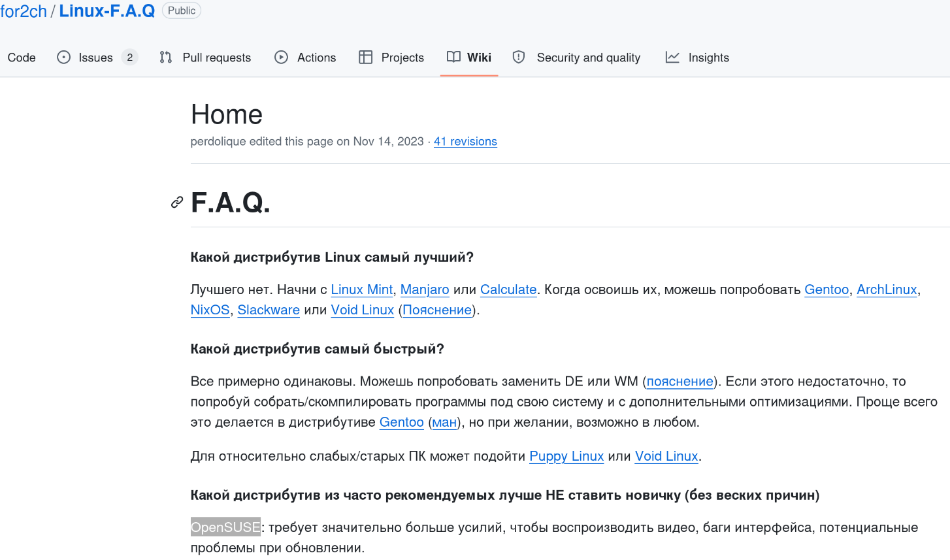This screenshot has height=560, width=950.
Task: Open the Linux Mint link
Action: pos(362,290)
